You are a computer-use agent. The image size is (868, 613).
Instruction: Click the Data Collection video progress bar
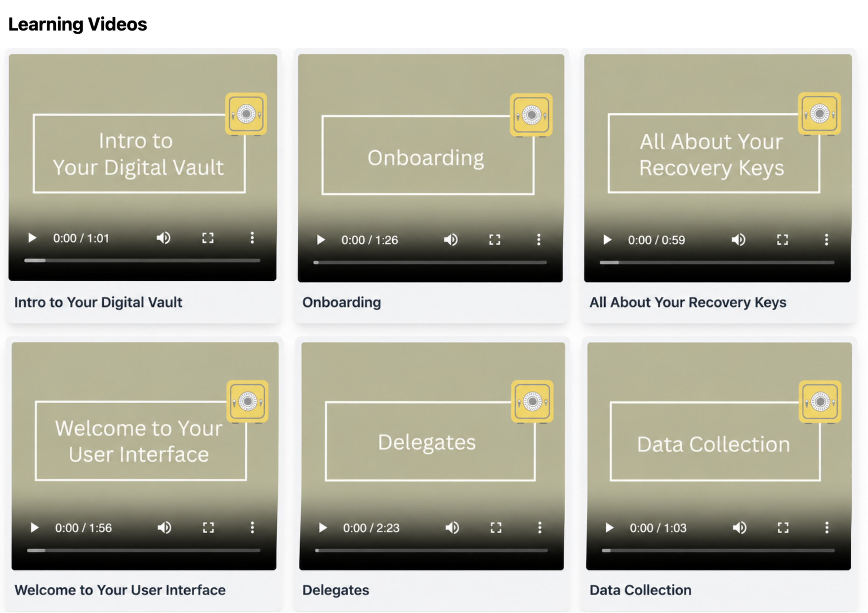[718, 551]
